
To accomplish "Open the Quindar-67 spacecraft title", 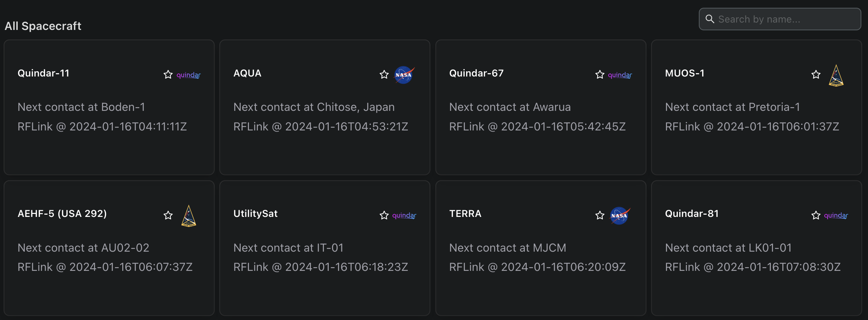I will coord(476,73).
